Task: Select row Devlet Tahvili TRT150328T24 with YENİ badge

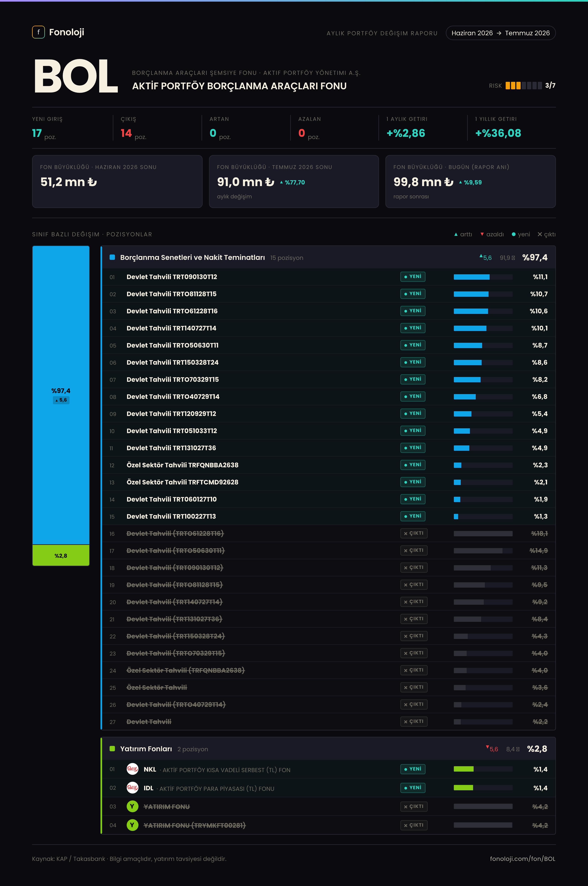Action: [x=329, y=362]
